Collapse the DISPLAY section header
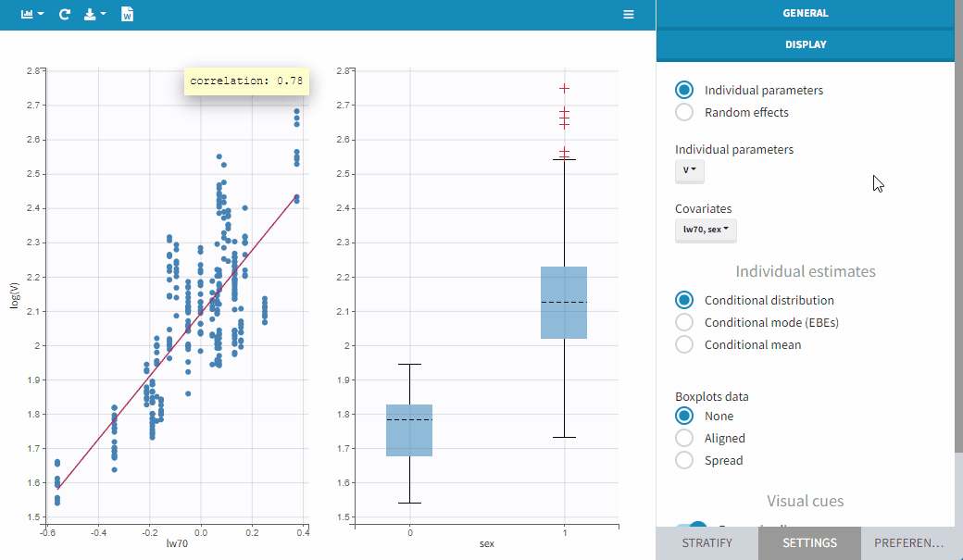The height and width of the screenshot is (560, 963). coord(805,44)
